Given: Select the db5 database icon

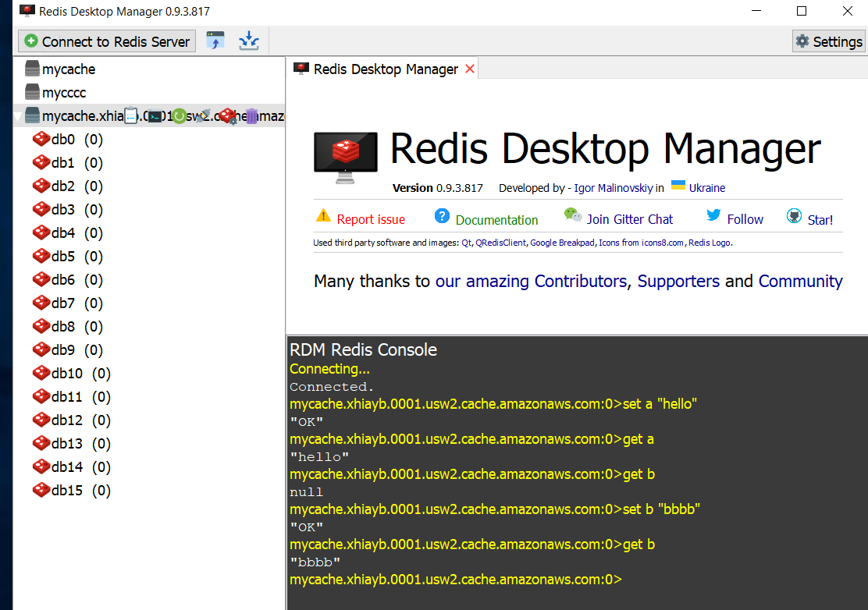Looking at the screenshot, I should pos(41,256).
